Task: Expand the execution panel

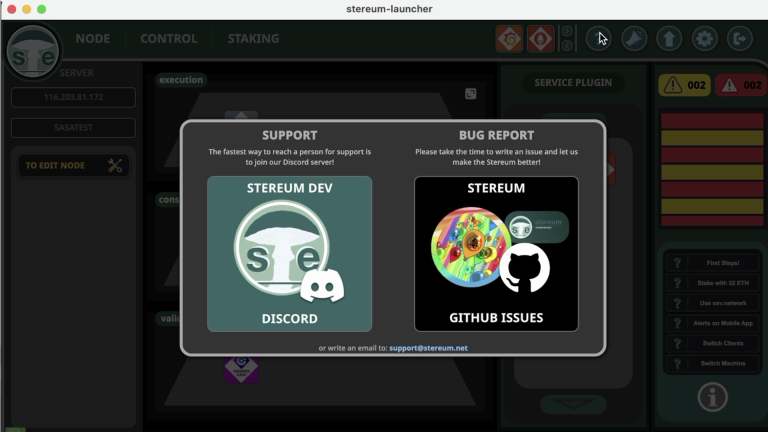Action: (470, 94)
